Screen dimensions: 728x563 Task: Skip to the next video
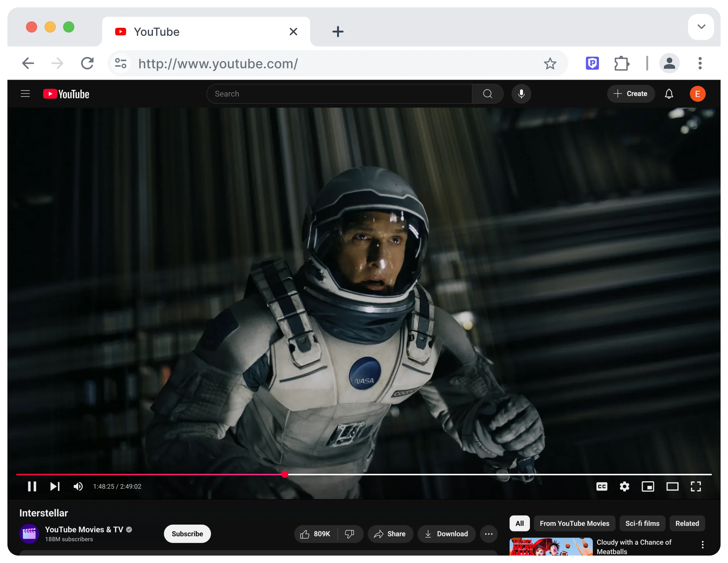[55, 487]
